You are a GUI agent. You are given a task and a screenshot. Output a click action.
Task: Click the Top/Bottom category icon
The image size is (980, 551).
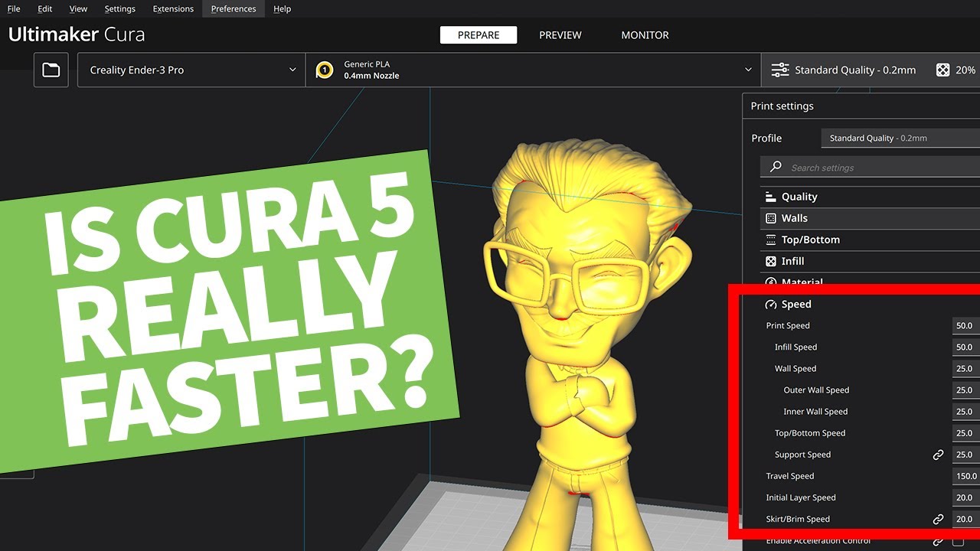771,240
